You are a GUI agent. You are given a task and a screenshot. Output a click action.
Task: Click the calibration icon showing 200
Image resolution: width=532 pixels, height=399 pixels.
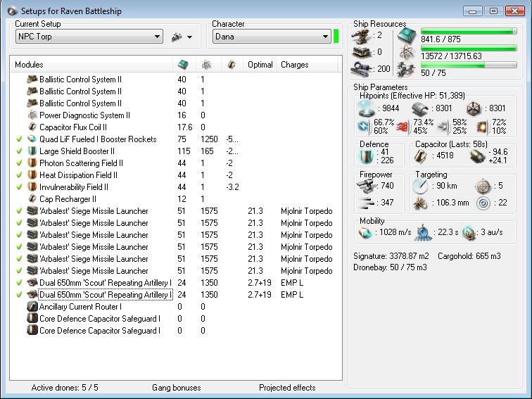[x=362, y=68]
